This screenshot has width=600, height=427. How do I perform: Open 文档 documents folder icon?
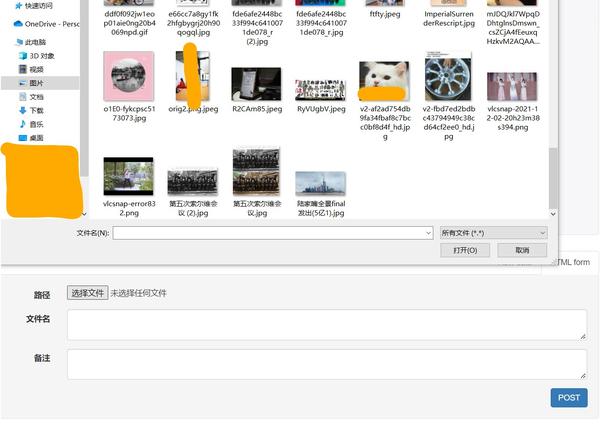pos(23,97)
